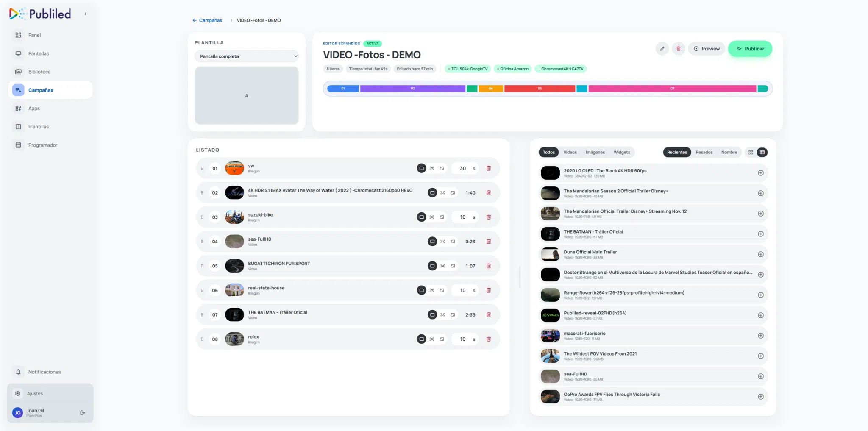Switch library to list view icon
This screenshot has height=431, width=868.
click(762, 152)
